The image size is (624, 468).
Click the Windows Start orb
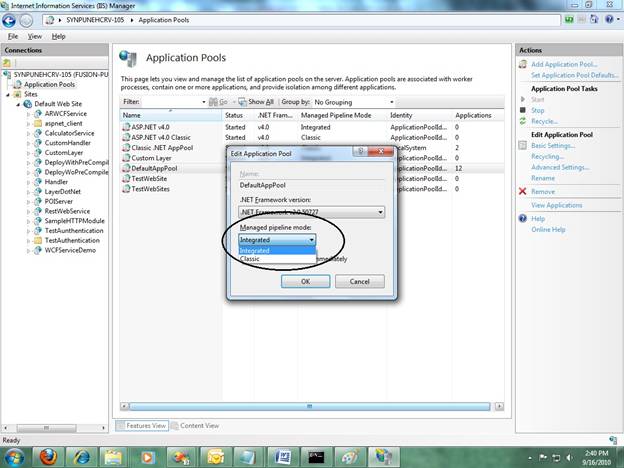(x=14, y=457)
